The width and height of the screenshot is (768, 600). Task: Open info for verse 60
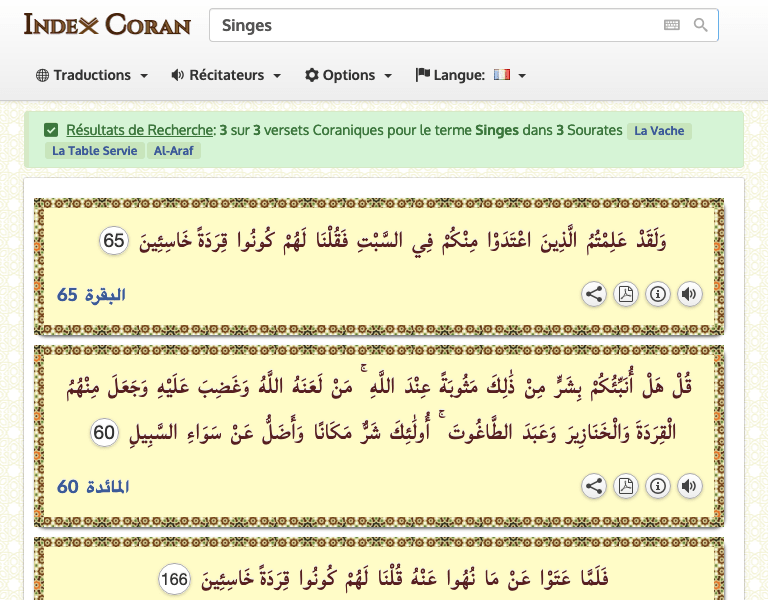[658, 486]
